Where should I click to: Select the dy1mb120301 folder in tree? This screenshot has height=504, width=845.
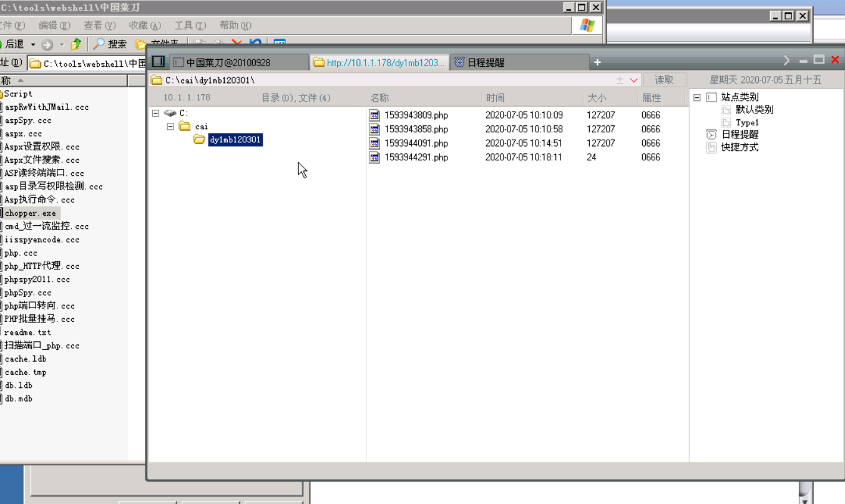(x=235, y=140)
